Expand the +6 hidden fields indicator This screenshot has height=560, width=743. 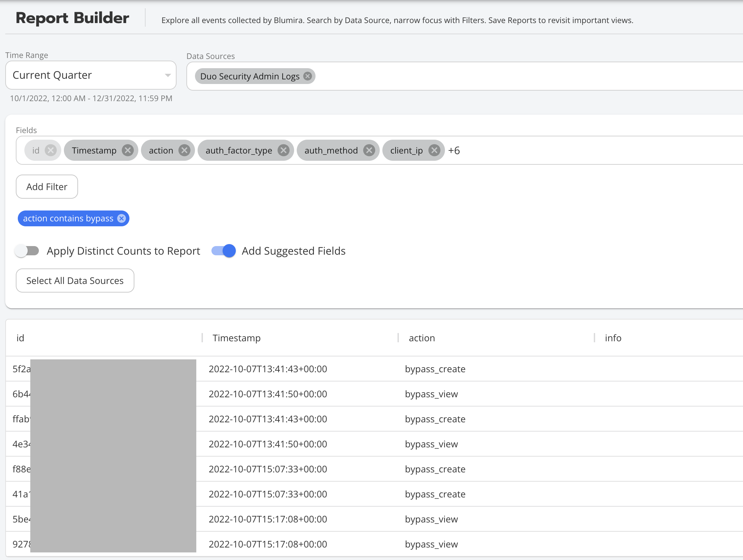[x=454, y=151]
